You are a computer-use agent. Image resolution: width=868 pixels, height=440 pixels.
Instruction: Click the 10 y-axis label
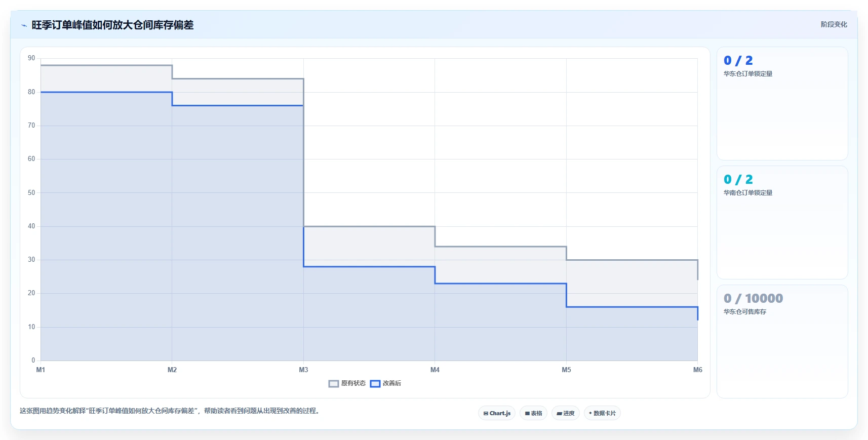click(31, 327)
